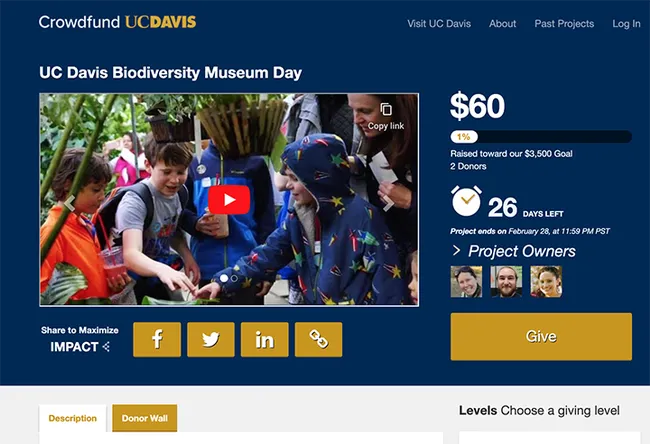Click the Log In link

626,23
